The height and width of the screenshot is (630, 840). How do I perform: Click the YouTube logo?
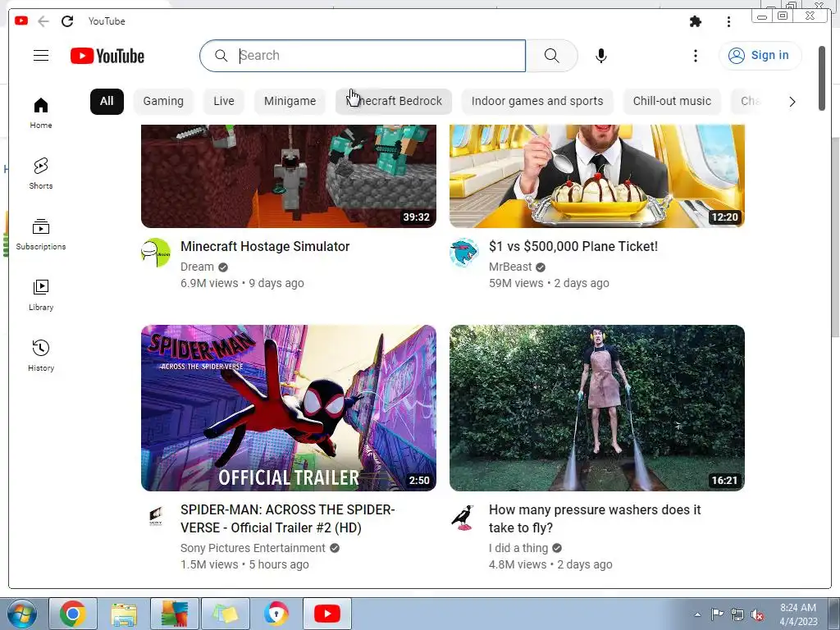point(107,56)
